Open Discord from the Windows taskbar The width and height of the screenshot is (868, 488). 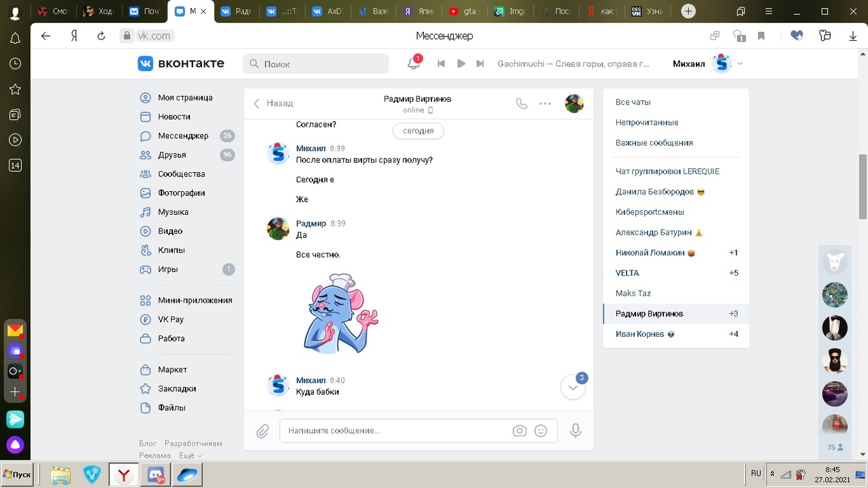[x=157, y=475]
